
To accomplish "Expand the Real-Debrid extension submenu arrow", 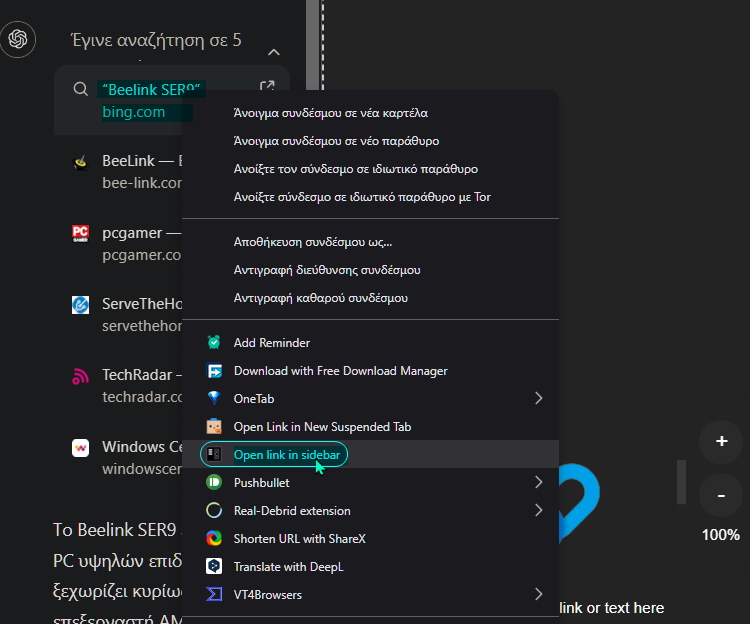I will 539,510.
